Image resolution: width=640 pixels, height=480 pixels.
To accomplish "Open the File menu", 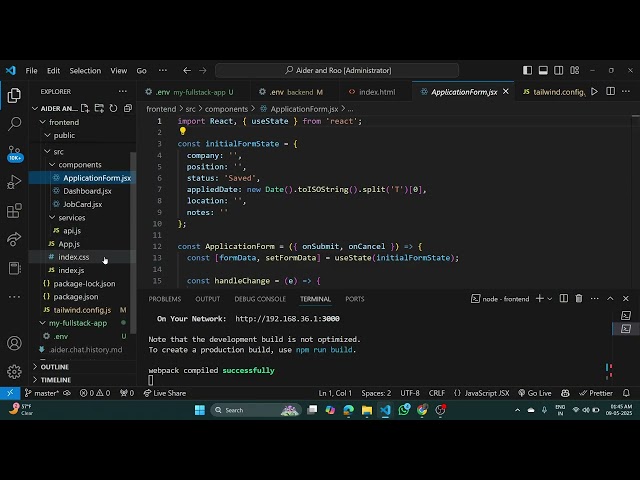I will point(31,71).
